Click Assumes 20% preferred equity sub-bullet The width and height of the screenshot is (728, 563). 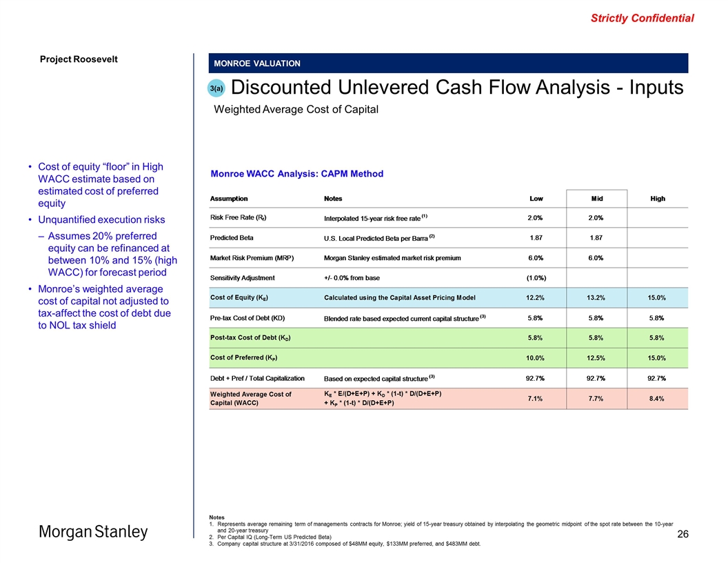click(112, 254)
